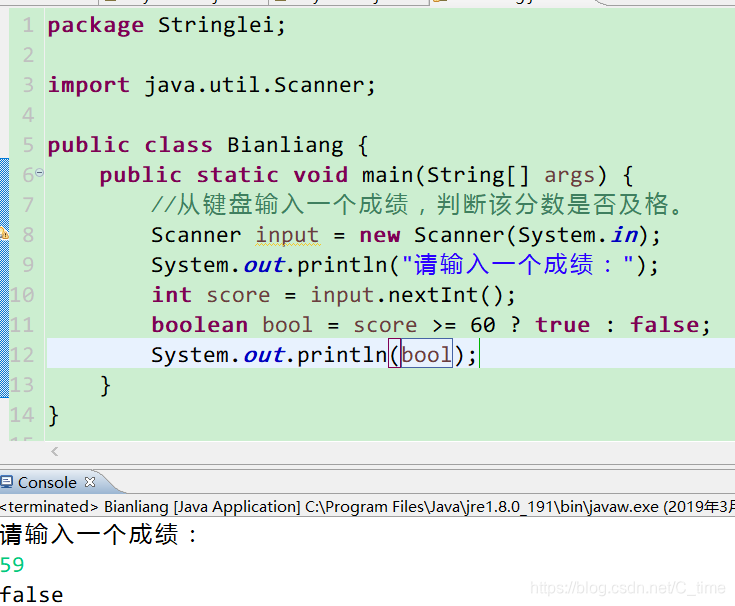Collapse the main method fold marker on line 6
The height and width of the screenshot is (606, 735).
coord(39,173)
